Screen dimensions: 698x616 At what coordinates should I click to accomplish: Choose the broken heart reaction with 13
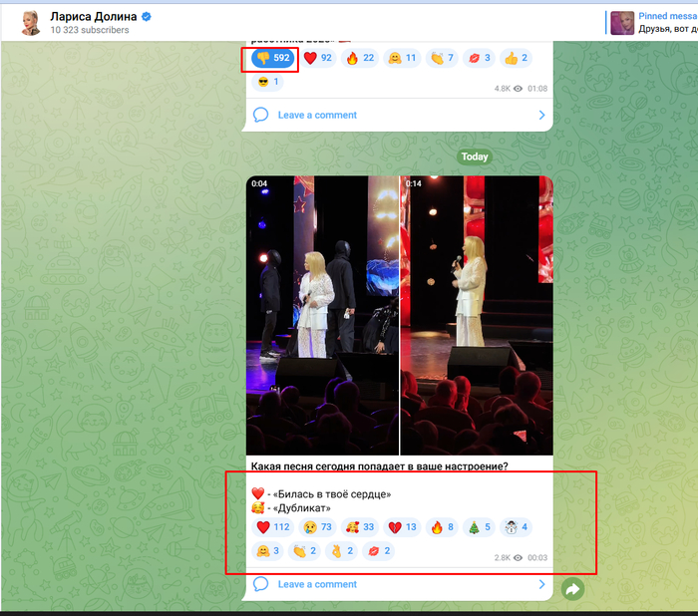[403, 527]
